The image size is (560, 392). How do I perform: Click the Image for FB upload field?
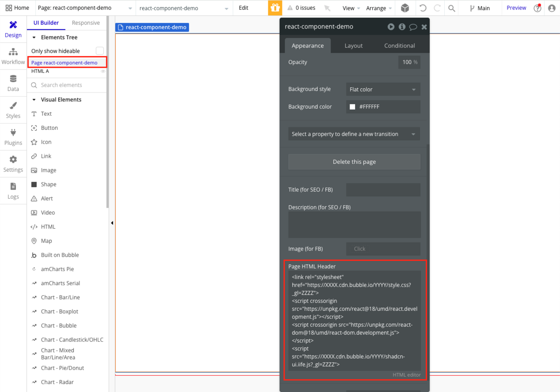[x=383, y=249]
